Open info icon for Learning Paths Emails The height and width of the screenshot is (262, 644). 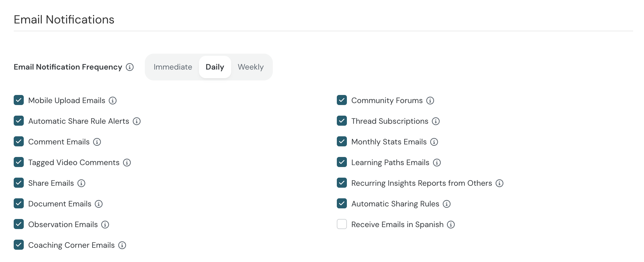click(437, 163)
